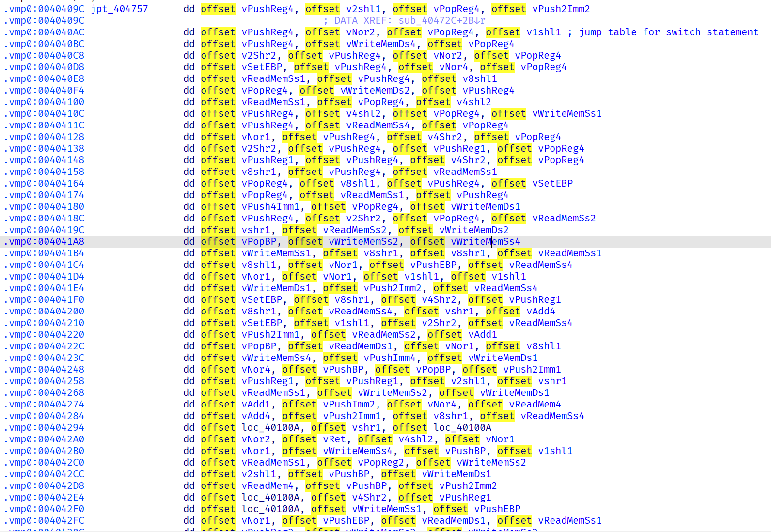Screen dimensions: 771x532
Task: Click the address .vmp0:004041A8
Action: coord(44,241)
